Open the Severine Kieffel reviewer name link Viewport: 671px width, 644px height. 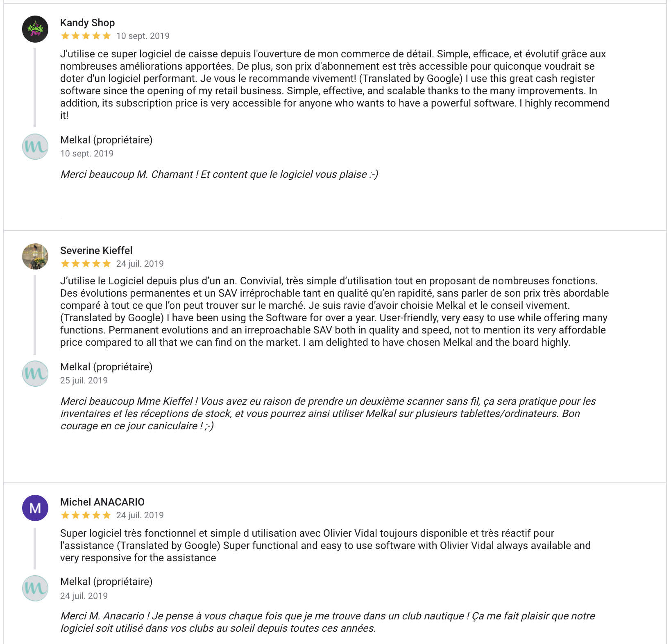pyautogui.click(x=96, y=251)
